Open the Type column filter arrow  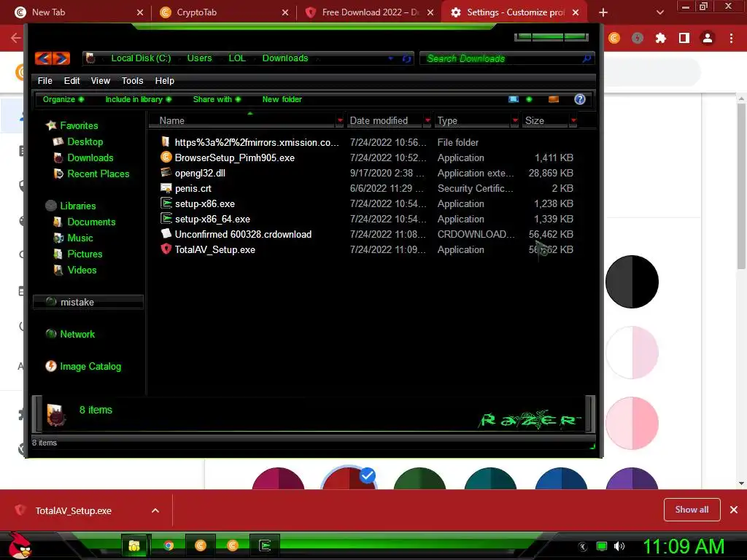pyautogui.click(x=514, y=120)
